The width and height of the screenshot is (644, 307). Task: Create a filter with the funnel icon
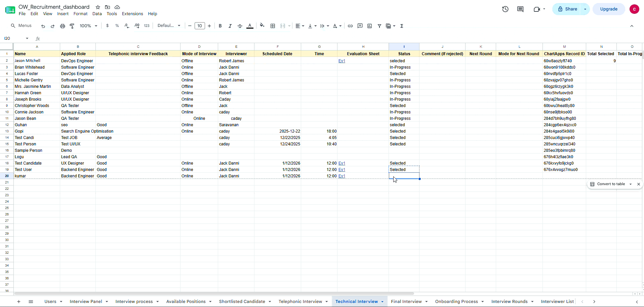pyautogui.click(x=379, y=26)
